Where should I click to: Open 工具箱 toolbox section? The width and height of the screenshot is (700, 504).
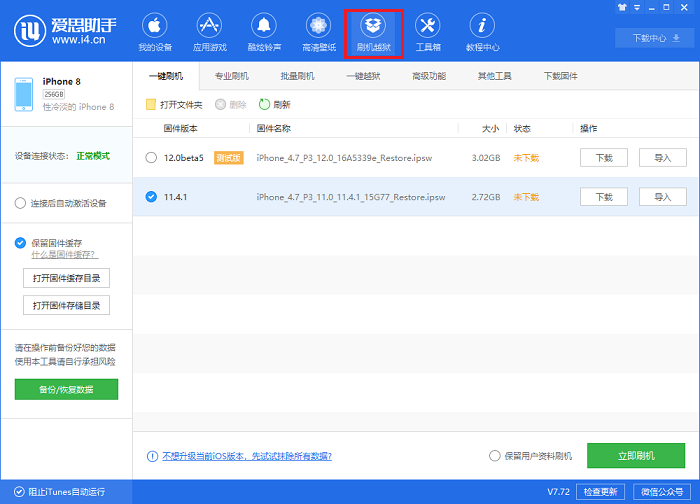428,33
